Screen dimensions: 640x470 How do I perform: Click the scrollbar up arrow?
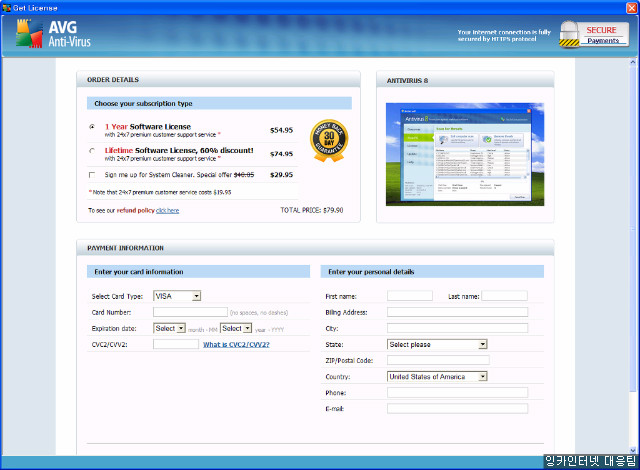633,62
